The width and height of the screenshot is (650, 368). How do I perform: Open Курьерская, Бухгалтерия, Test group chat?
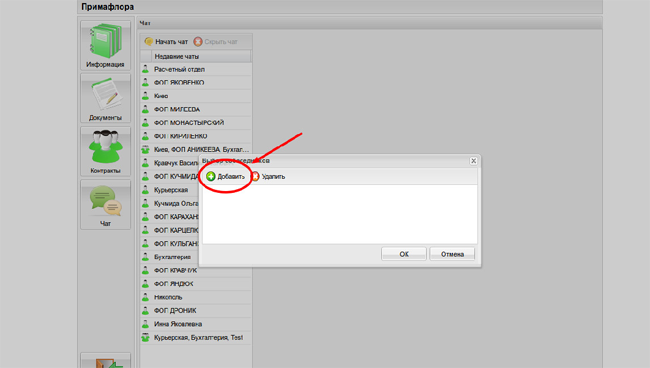pos(196,337)
